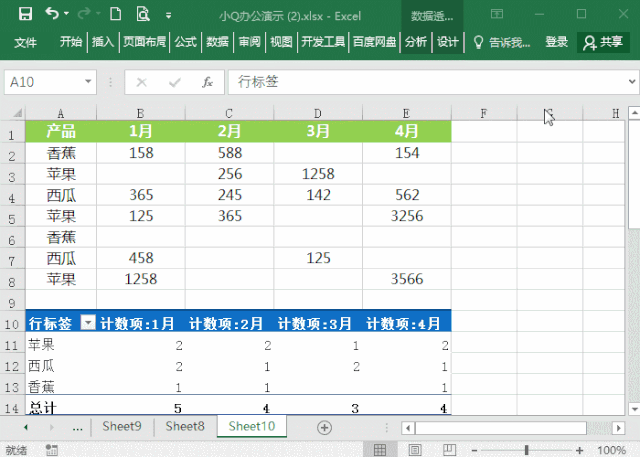The height and width of the screenshot is (457, 640).
Task: Switch to the 视图 ribbon tab
Action: pos(281,42)
